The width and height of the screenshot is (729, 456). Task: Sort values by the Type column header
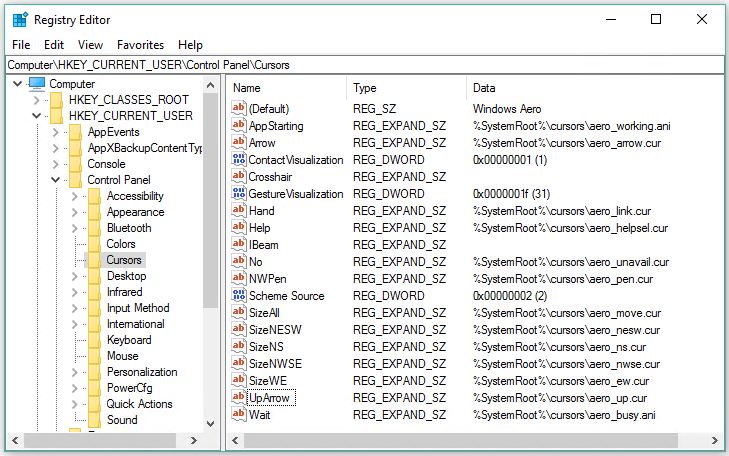(406, 88)
